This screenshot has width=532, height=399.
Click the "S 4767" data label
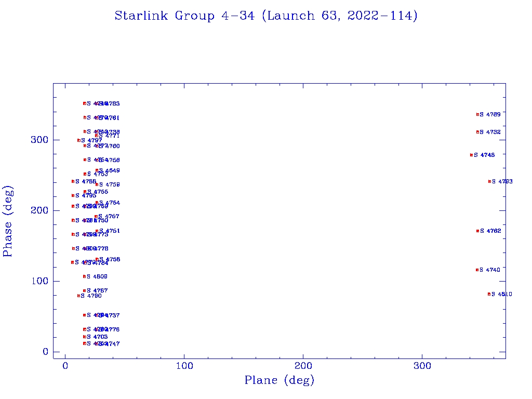coord(109,217)
